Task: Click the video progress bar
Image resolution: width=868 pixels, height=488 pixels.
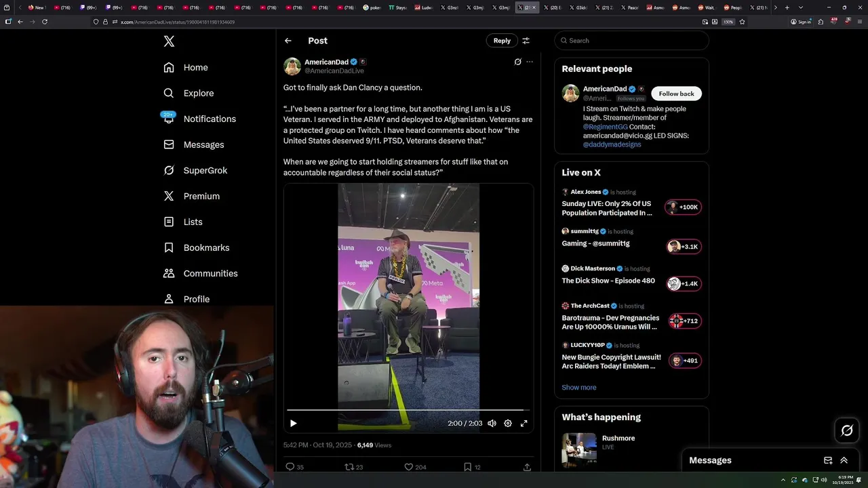Action: pos(408,410)
